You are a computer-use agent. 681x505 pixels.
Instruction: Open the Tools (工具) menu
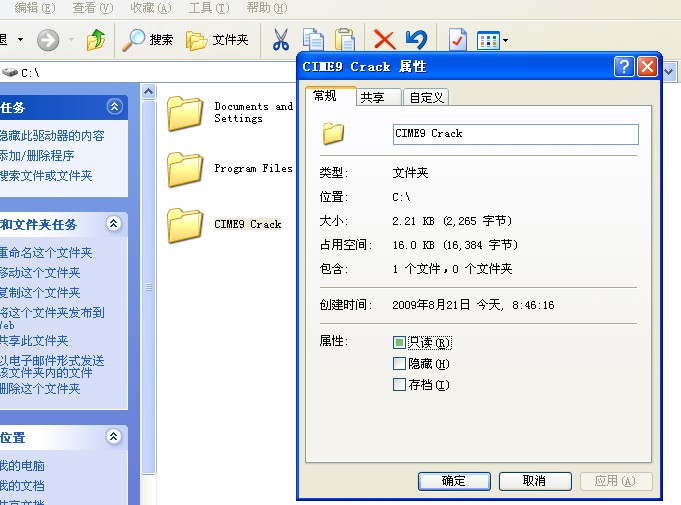(208, 8)
